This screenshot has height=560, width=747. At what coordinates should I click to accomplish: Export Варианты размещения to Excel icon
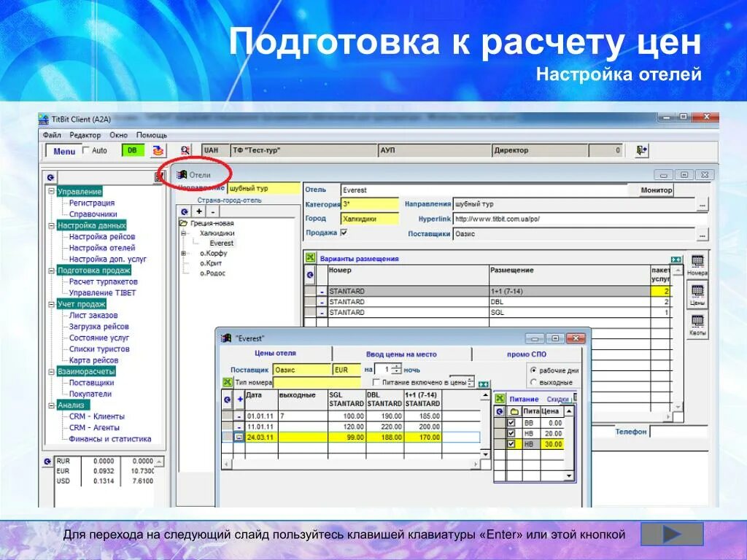pos(310,258)
